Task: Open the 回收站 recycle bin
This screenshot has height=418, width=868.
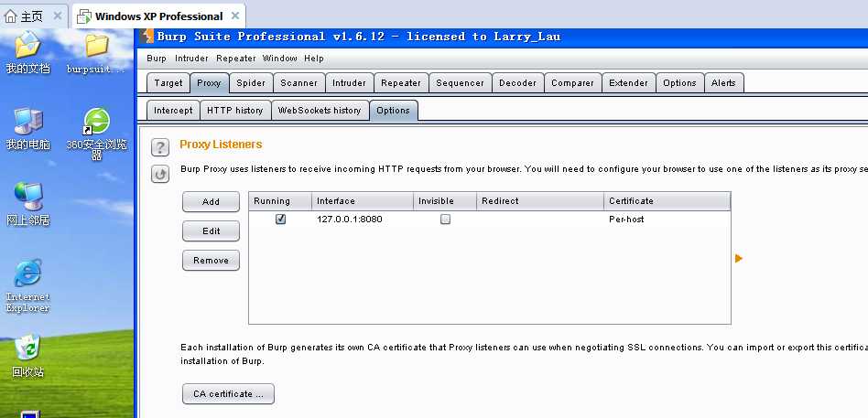Action: point(27,356)
